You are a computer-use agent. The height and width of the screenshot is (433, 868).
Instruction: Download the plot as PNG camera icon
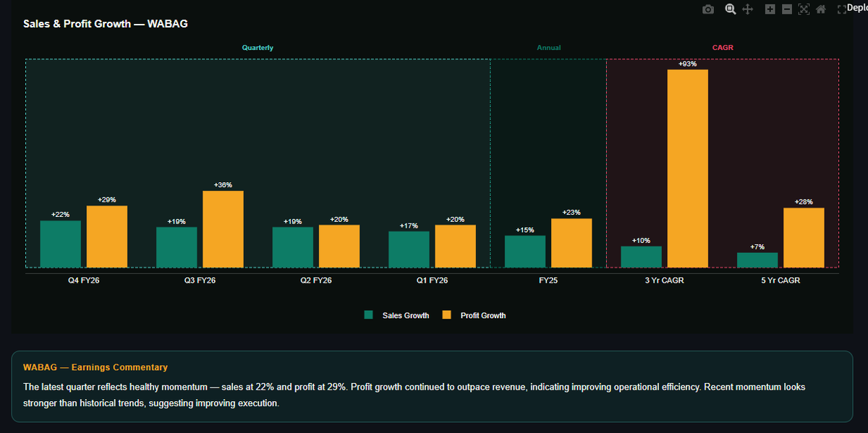tap(708, 9)
